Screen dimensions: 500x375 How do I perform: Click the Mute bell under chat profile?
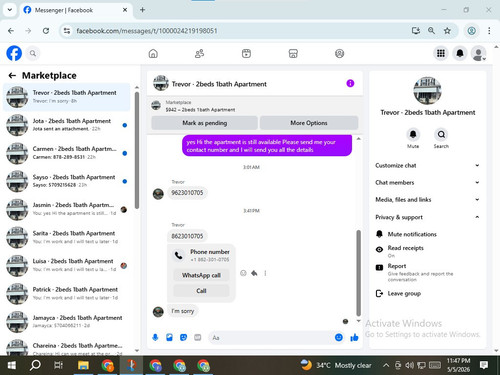pyautogui.click(x=413, y=134)
